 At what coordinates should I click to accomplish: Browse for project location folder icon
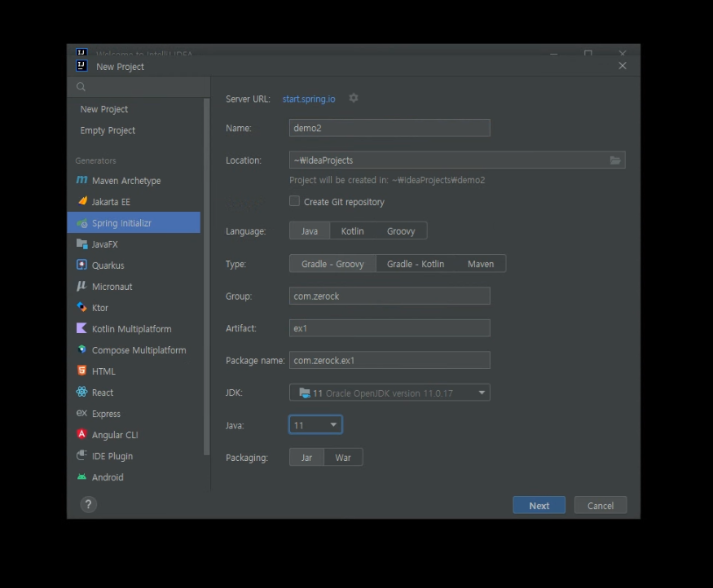[x=615, y=160]
